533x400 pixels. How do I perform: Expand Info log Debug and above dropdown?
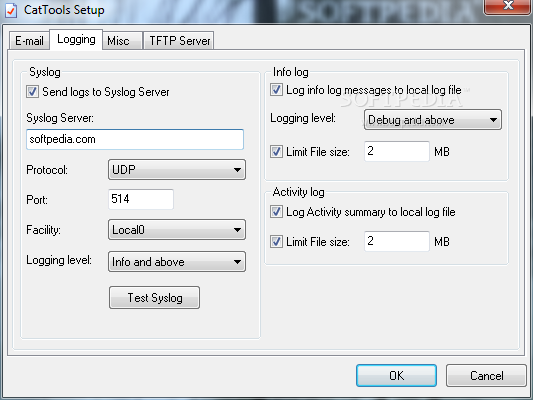(x=433, y=120)
